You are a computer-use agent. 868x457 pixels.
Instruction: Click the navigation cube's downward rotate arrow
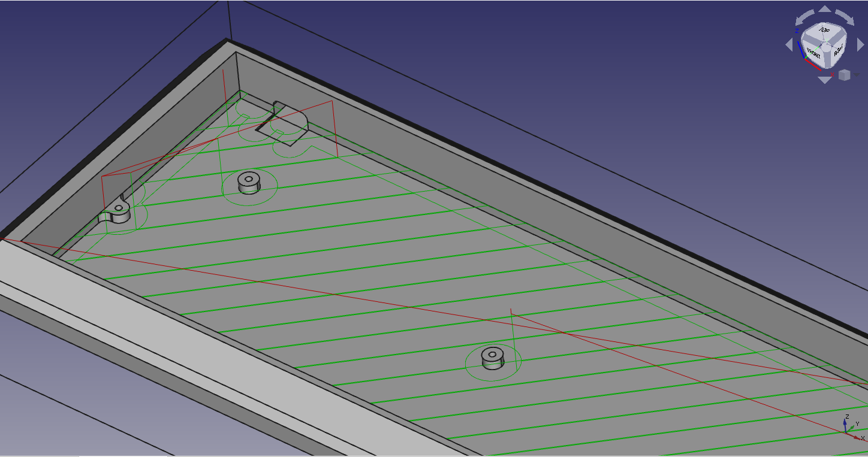[x=825, y=80]
